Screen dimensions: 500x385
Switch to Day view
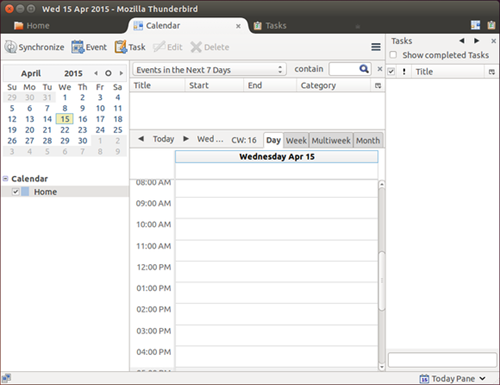273,140
